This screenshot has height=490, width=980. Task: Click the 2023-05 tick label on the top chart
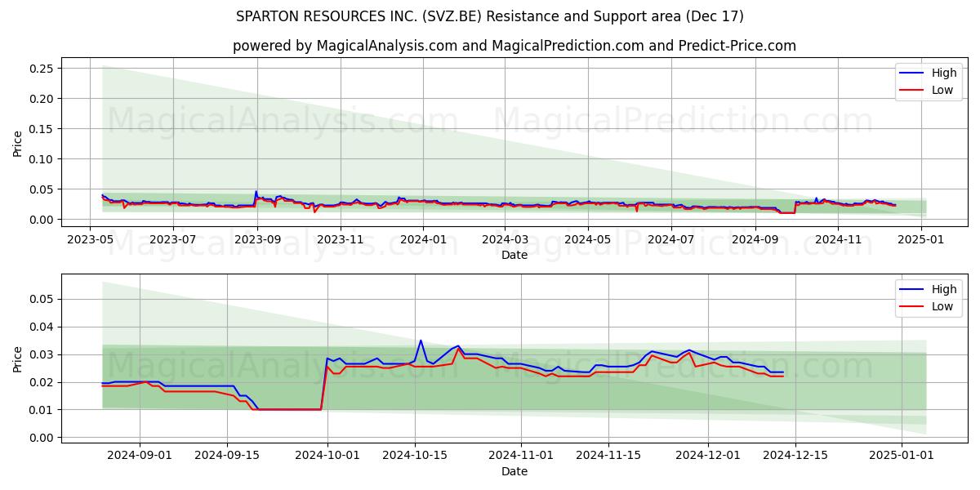(x=91, y=239)
